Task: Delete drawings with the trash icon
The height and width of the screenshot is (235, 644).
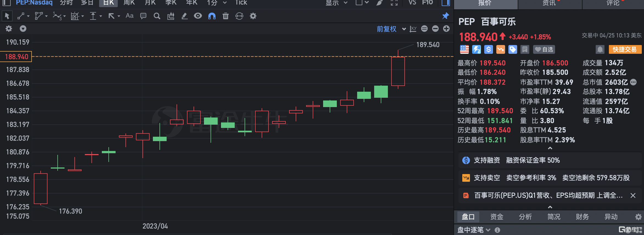Action: click(226, 16)
